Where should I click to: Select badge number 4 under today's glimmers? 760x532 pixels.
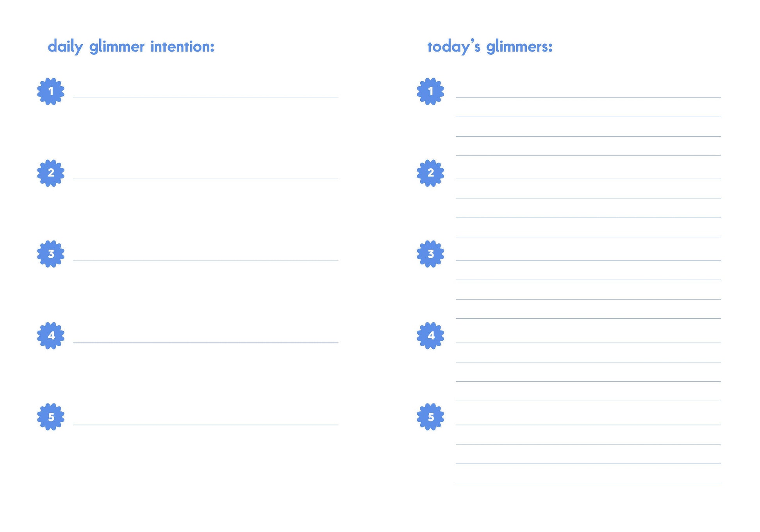tap(430, 336)
